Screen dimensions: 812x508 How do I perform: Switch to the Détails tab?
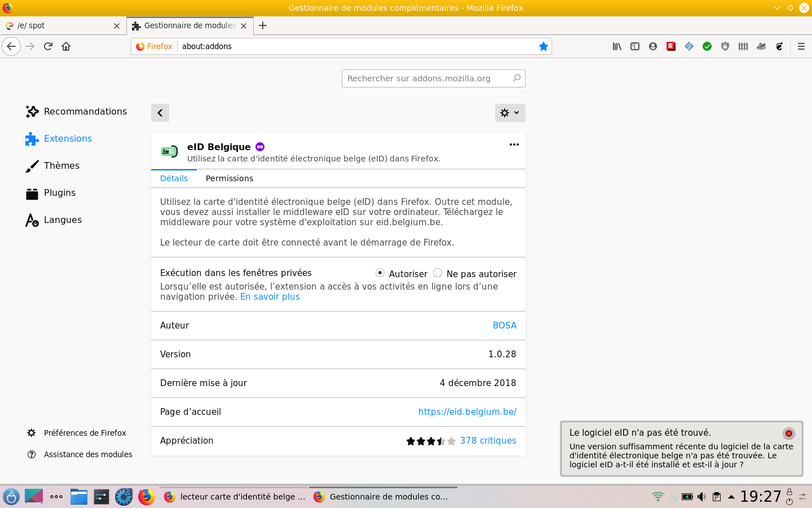(x=174, y=178)
